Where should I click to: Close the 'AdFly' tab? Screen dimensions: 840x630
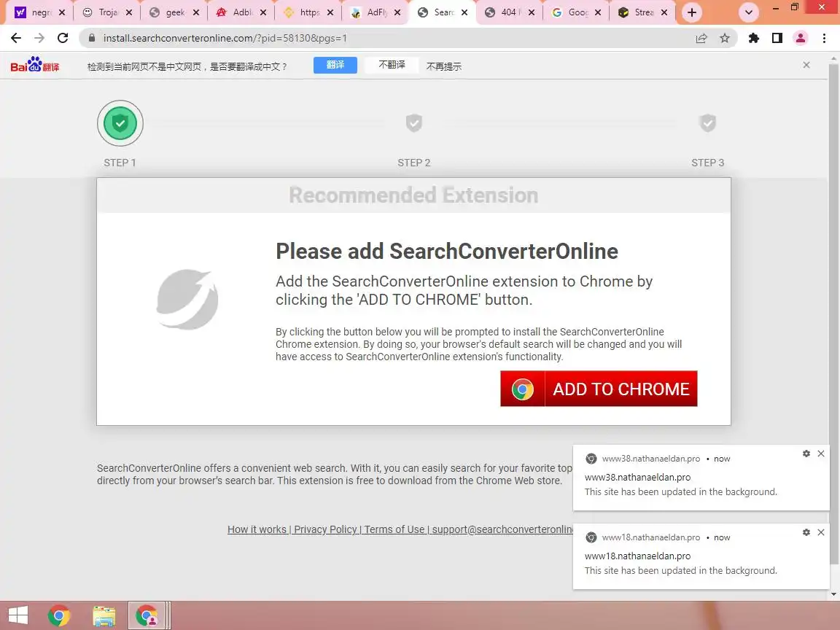pos(397,12)
